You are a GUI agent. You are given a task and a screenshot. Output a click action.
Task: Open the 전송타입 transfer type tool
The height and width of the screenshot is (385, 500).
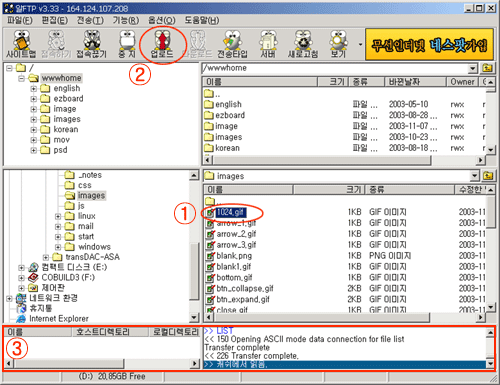click(x=232, y=44)
